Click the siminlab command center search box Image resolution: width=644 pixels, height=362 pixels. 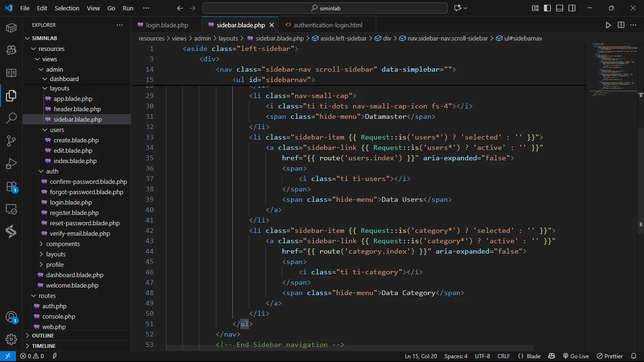tap(325, 8)
